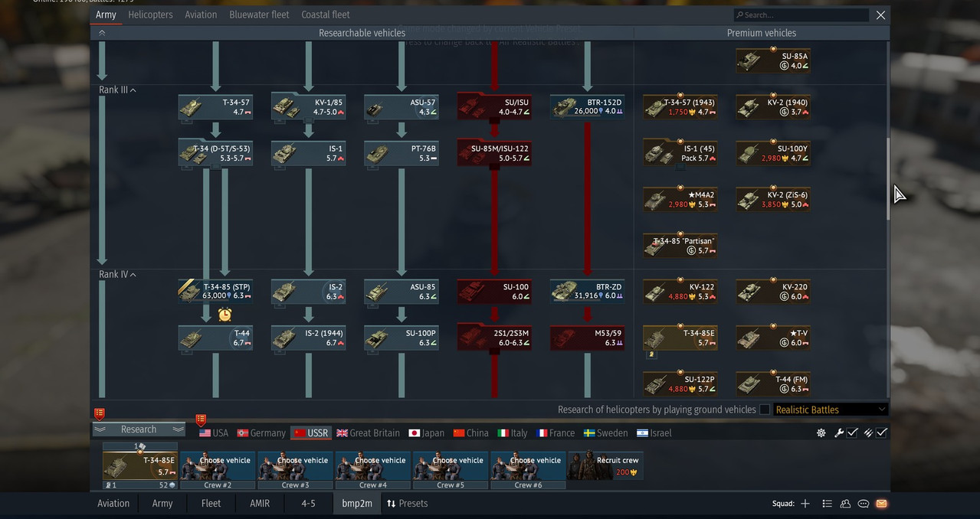The width and height of the screenshot is (980, 519).
Task: Select the T-44 tank
Action: tap(215, 338)
